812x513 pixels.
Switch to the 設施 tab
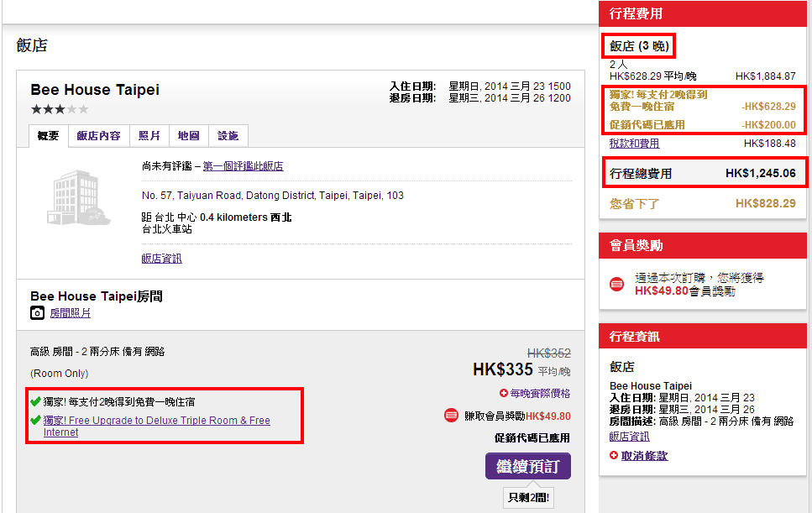pyautogui.click(x=228, y=136)
